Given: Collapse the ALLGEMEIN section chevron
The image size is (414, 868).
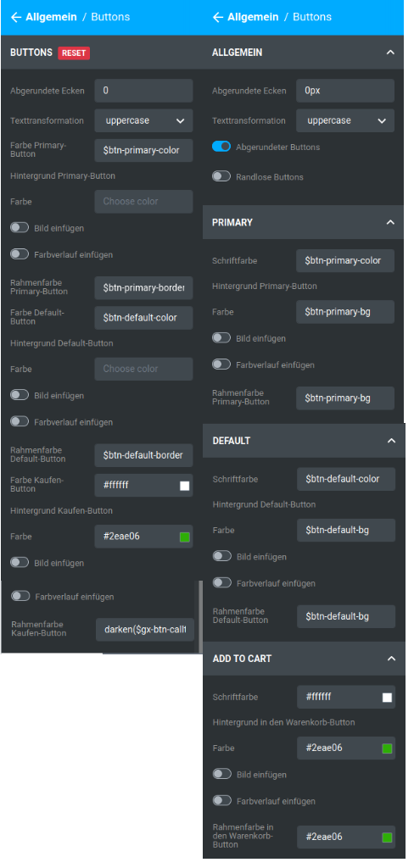Looking at the screenshot, I should (390, 53).
